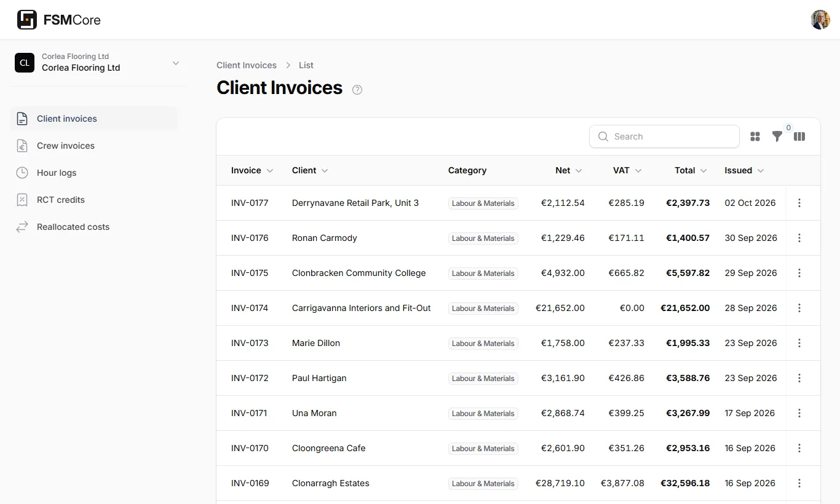Click the Client invoices document icon
This screenshot has height=504, width=840.
22,119
